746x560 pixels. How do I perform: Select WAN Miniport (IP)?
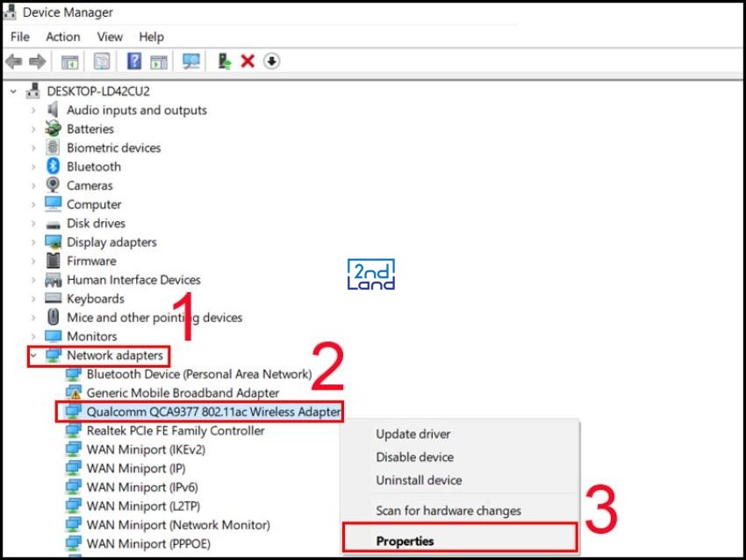coord(135,468)
